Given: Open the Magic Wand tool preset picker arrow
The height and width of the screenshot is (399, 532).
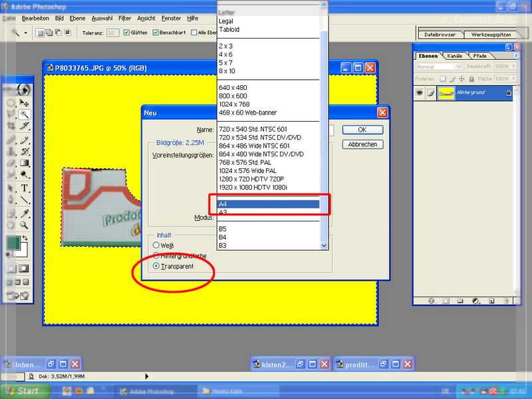Looking at the screenshot, I should tap(25, 33).
